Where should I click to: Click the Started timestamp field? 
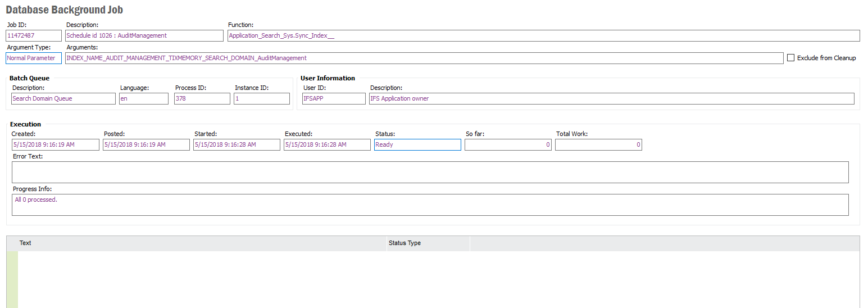pos(237,144)
